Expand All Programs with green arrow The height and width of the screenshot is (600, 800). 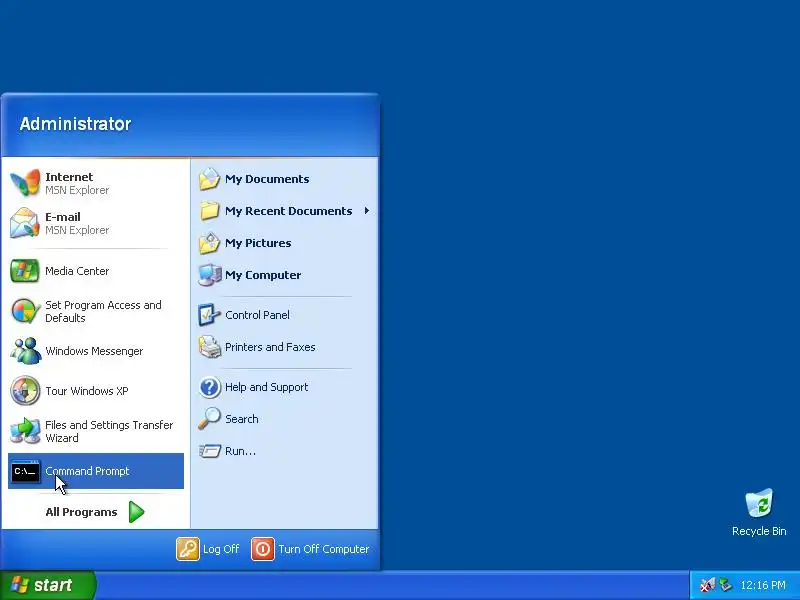tap(136, 512)
